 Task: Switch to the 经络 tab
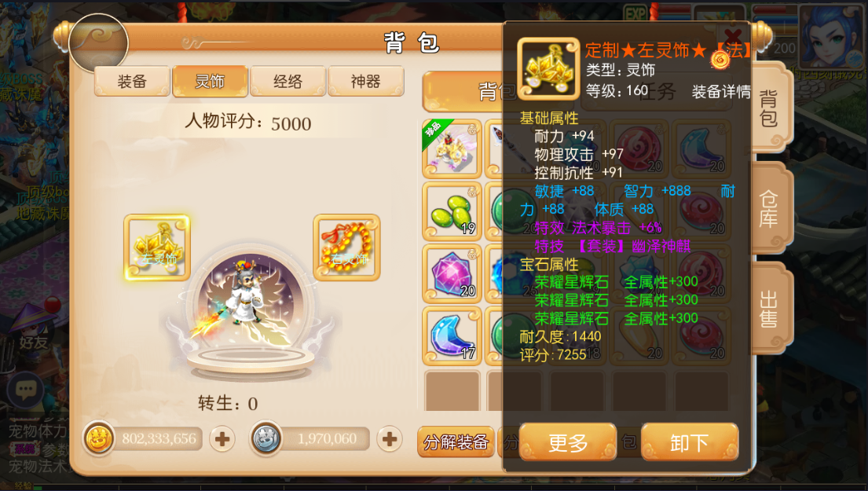(288, 82)
